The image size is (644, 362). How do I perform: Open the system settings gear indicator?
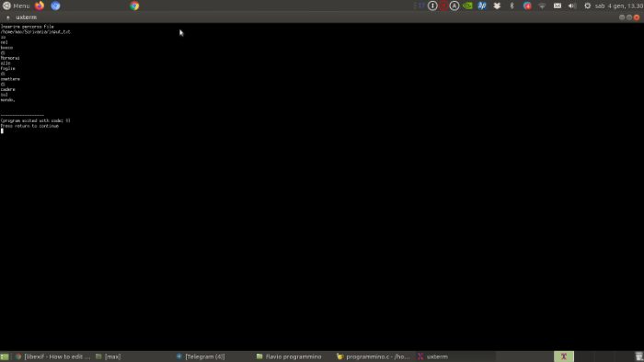click(x=587, y=6)
